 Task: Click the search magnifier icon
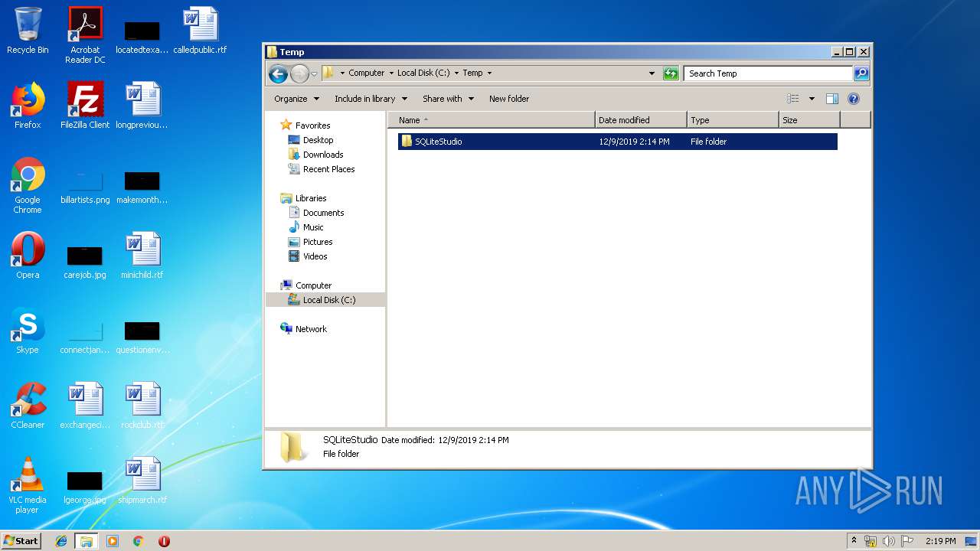pos(861,73)
